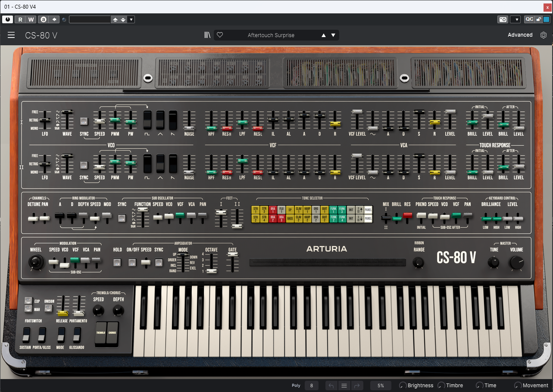Open the undo history list icon
This screenshot has height=392, width=553.
coord(344,386)
